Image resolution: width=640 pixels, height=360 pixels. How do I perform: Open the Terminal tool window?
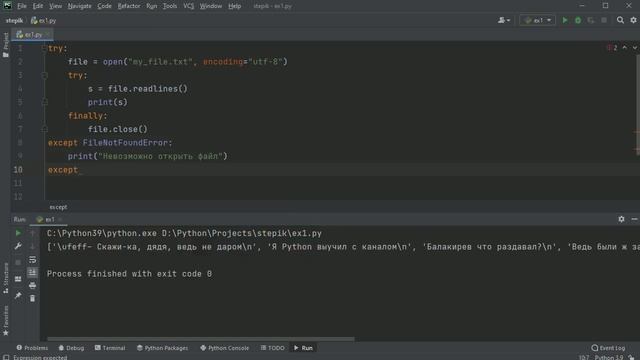tap(110, 348)
